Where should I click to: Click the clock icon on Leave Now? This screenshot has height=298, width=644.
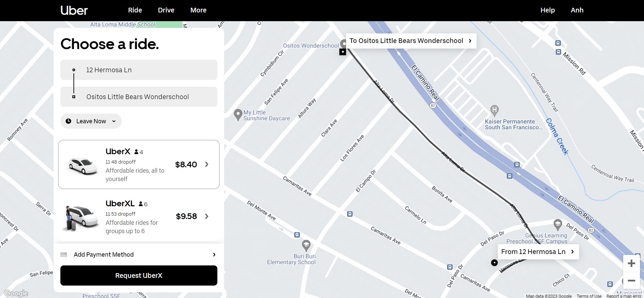pos(68,121)
